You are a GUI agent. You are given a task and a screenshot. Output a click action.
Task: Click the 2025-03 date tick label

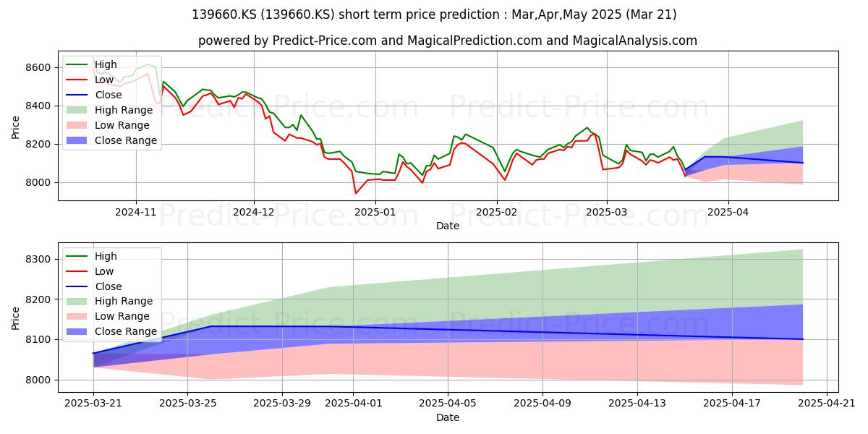coord(606,212)
